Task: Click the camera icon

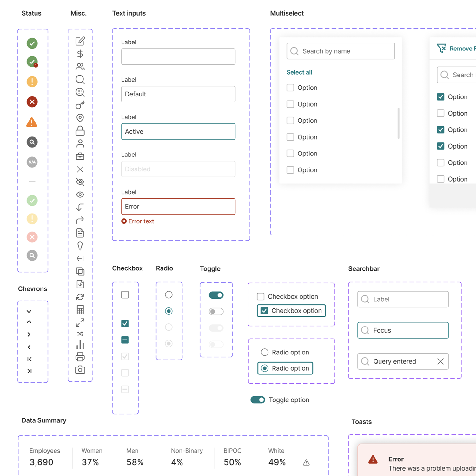Action: [x=80, y=370]
